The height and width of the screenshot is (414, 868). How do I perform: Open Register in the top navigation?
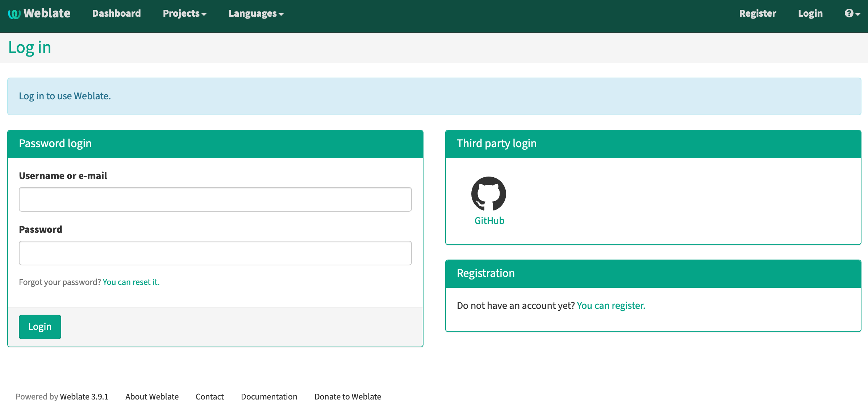click(758, 13)
